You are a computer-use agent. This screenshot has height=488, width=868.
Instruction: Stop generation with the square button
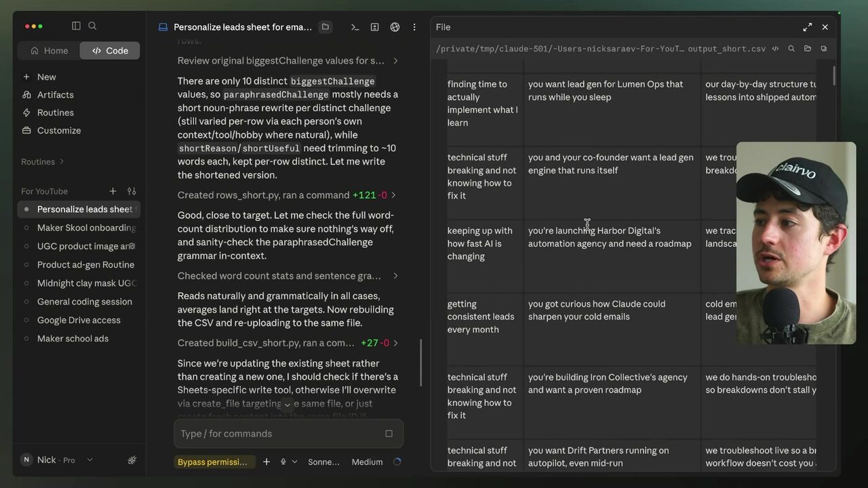[x=389, y=434]
